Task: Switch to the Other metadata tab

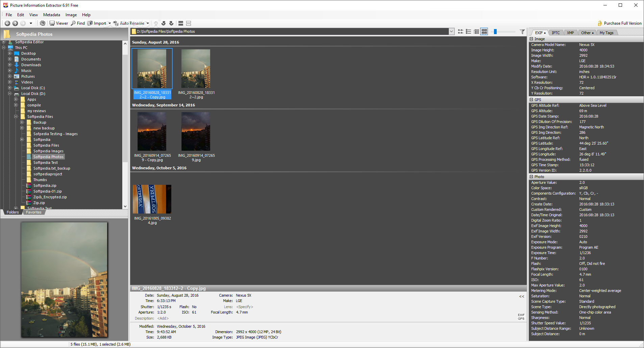Action: tap(587, 33)
